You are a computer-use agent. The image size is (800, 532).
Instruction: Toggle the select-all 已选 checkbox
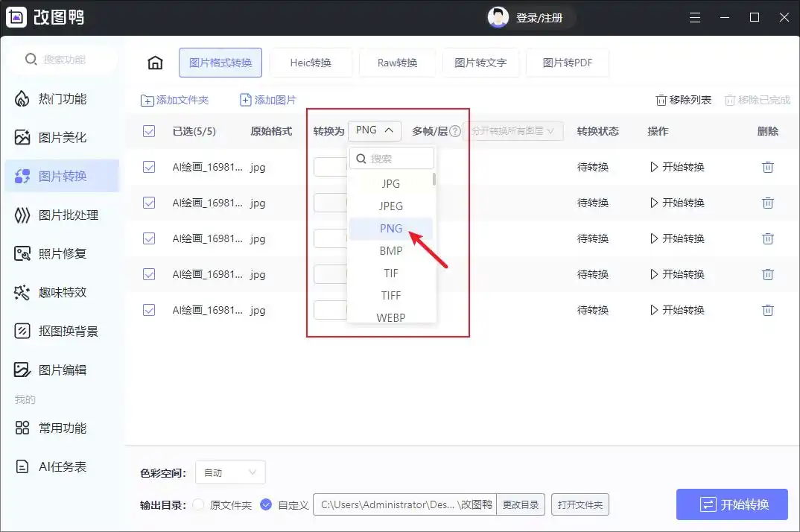point(149,132)
